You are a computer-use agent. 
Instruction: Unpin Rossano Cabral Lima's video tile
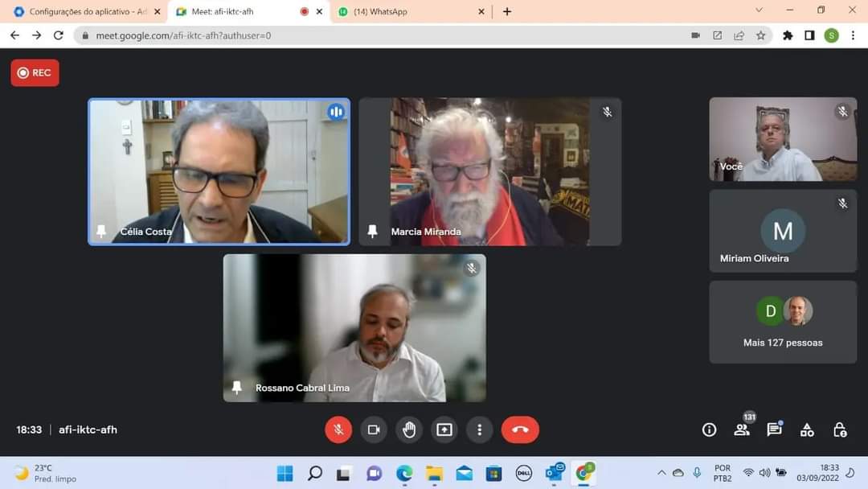[237, 387]
